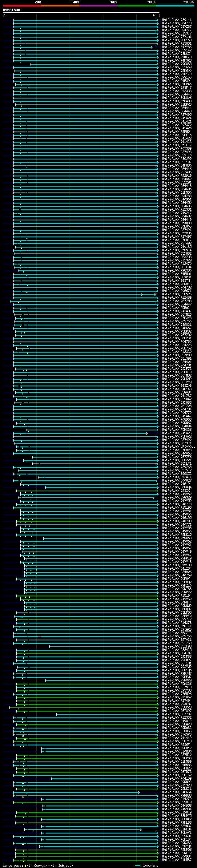The height and width of the screenshot is (868, 197).
Task: Select label UniRef100_P27495
Action: [x=177, y=115]
